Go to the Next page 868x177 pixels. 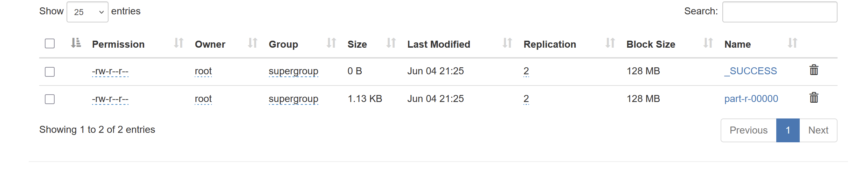coord(818,130)
